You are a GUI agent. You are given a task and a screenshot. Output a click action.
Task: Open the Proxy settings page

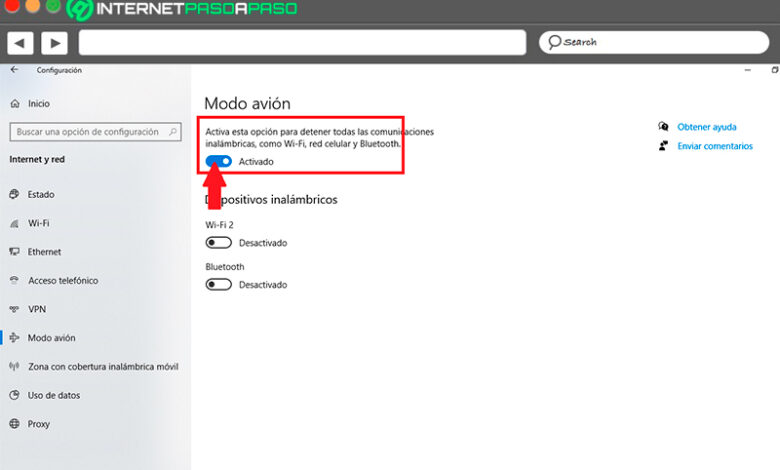pyautogui.click(x=38, y=424)
